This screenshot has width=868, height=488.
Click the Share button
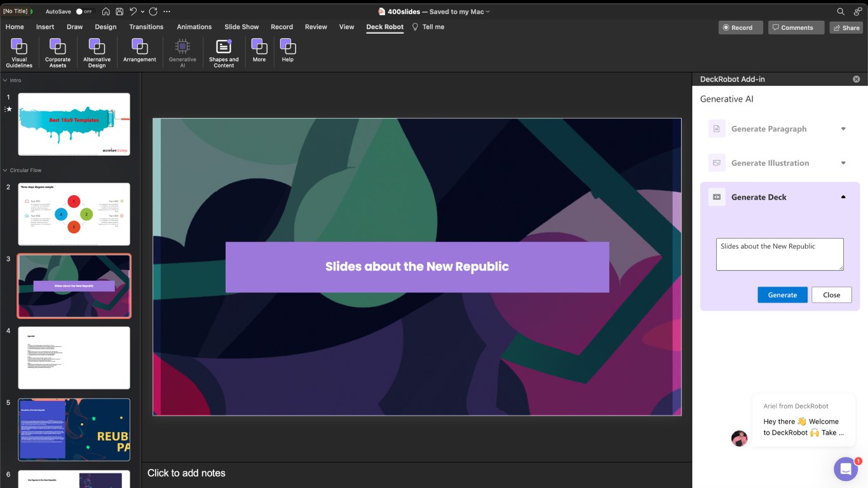coord(846,27)
